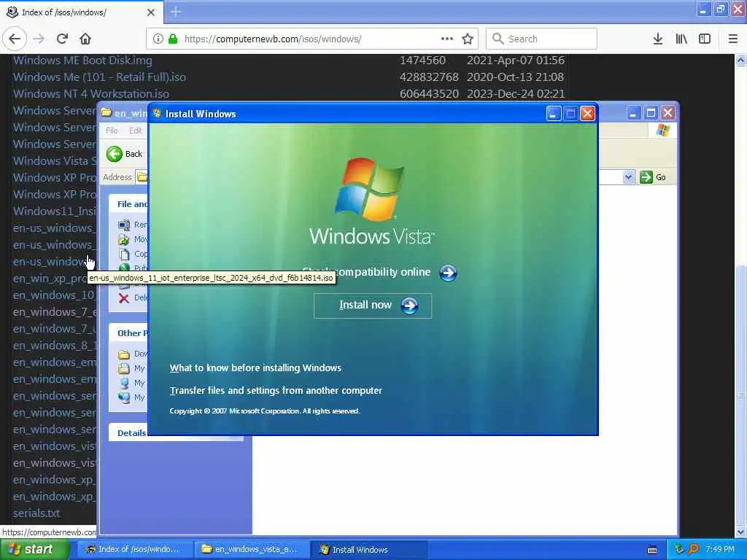Open Transfer files and settings link
Image resolution: width=747 pixels, height=560 pixels.
[276, 391]
